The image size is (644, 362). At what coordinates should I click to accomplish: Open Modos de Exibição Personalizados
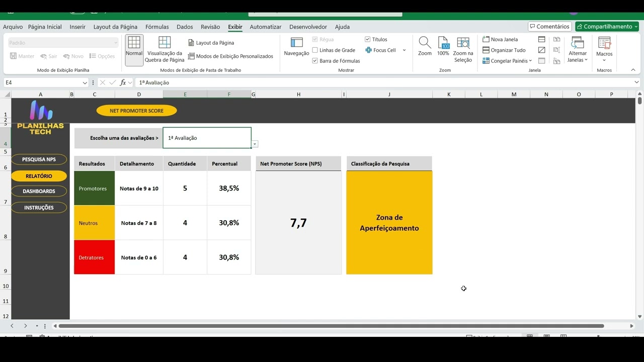[230, 56]
